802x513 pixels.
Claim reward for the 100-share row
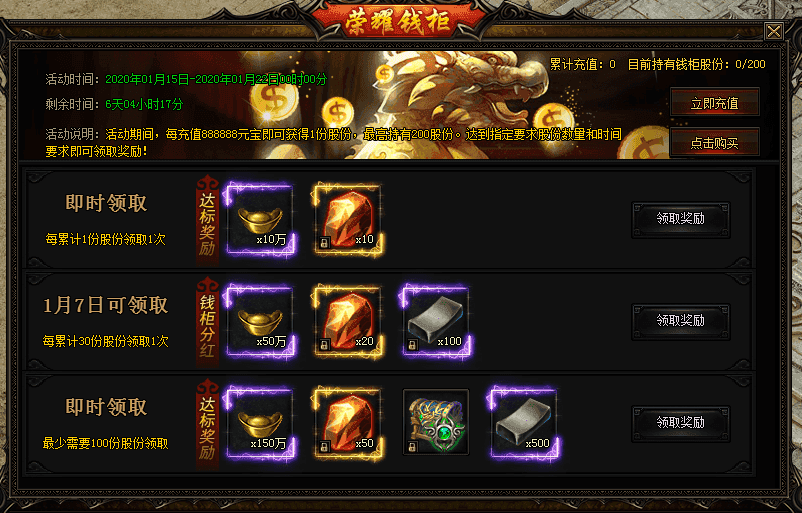681,423
